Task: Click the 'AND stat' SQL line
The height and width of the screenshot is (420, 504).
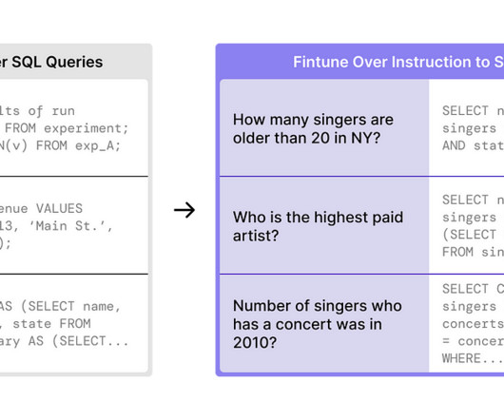Action: [474, 145]
